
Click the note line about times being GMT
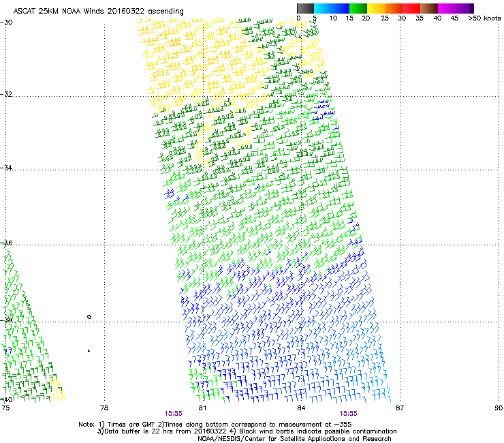point(215,425)
